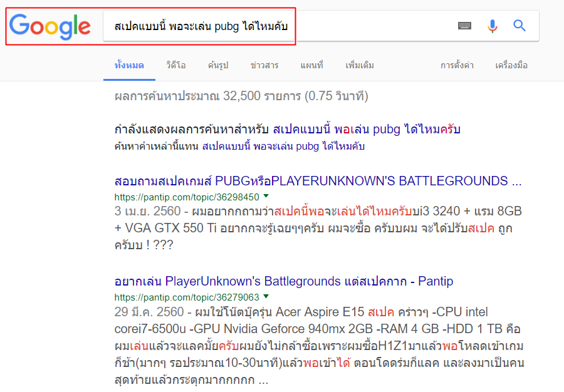Image resolution: width=564 pixels, height=392 pixels.
Task: Click inside the search query field
Action: coord(321,26)
